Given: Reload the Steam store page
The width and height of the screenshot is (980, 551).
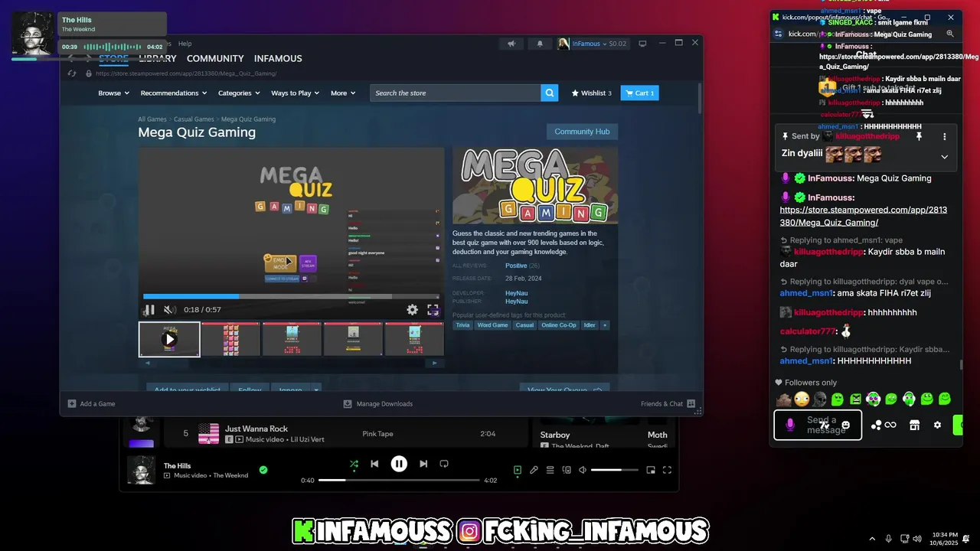Looking at the screenshot, I should pyautogui.click(x=71, y=73).
